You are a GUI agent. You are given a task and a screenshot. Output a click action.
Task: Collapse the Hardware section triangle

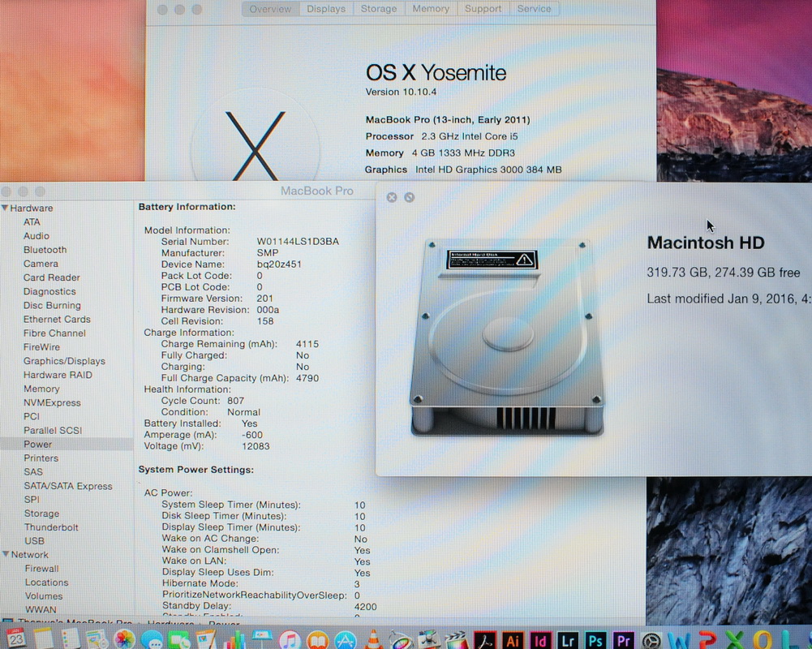[x=5, y=208]
